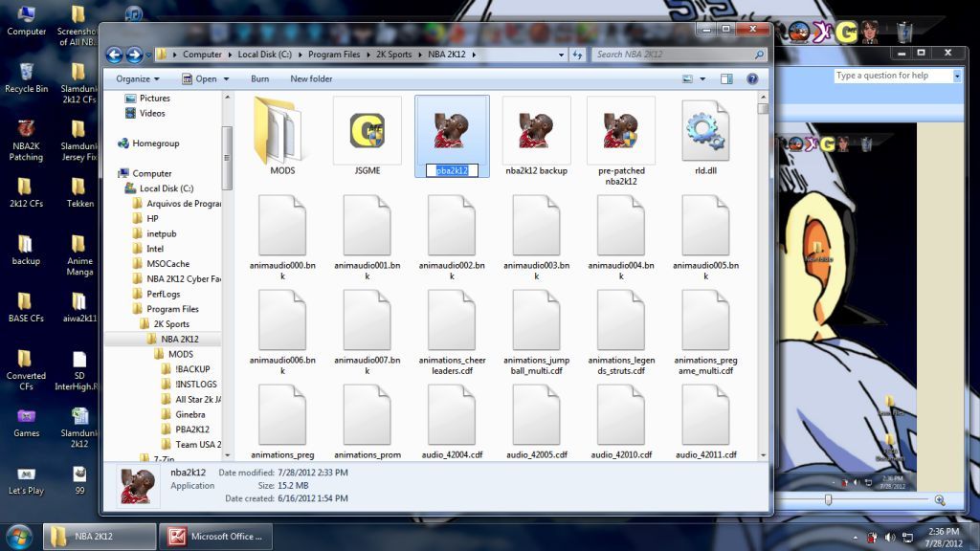Open the change view options dropdown arrow

(702, 78)
